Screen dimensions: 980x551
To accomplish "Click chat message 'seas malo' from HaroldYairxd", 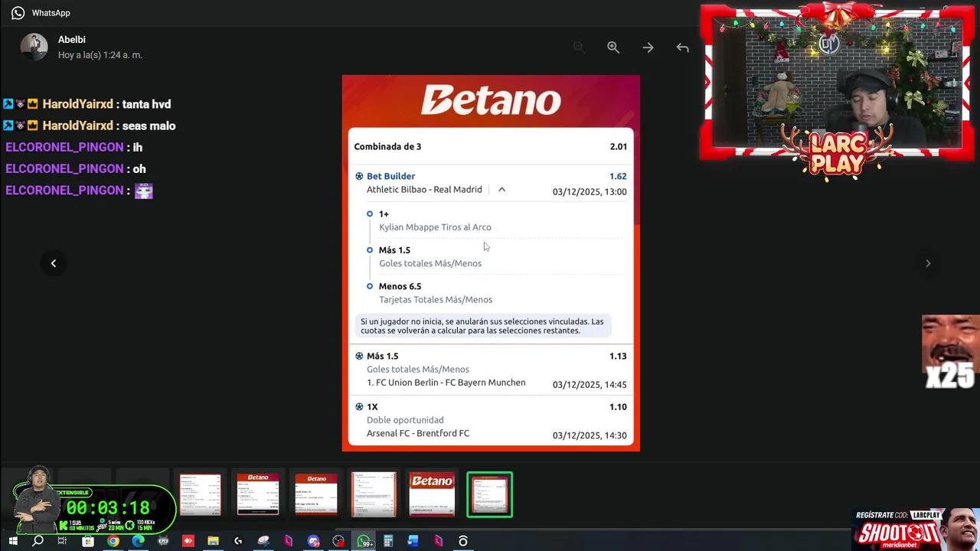I will tap(149, 126).
